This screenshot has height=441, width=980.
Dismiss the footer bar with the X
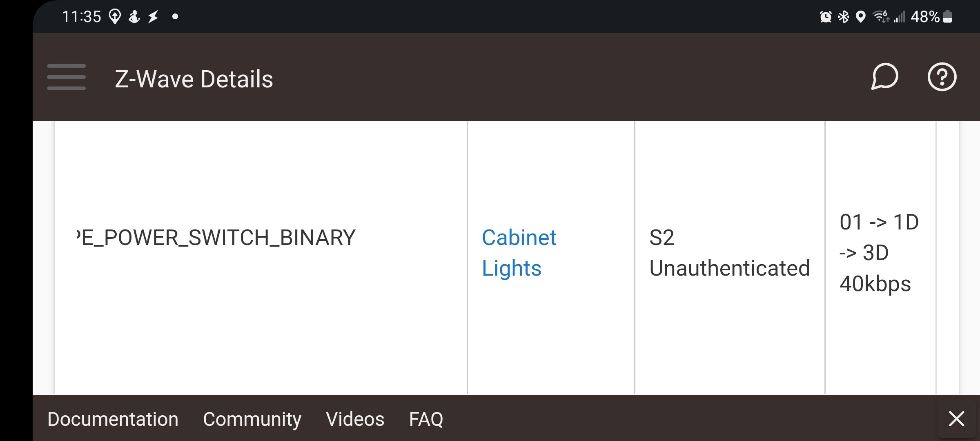point(956,419)
